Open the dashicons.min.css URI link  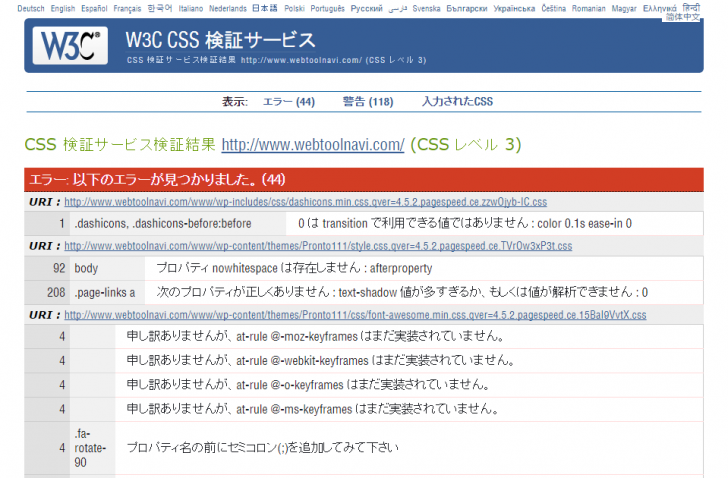pyautogui.click(x=306, y=202)
